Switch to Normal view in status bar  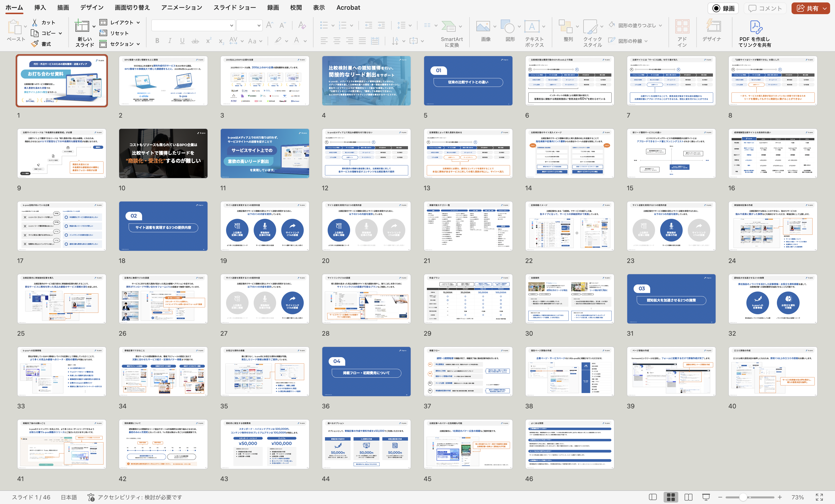pos(653,497)
